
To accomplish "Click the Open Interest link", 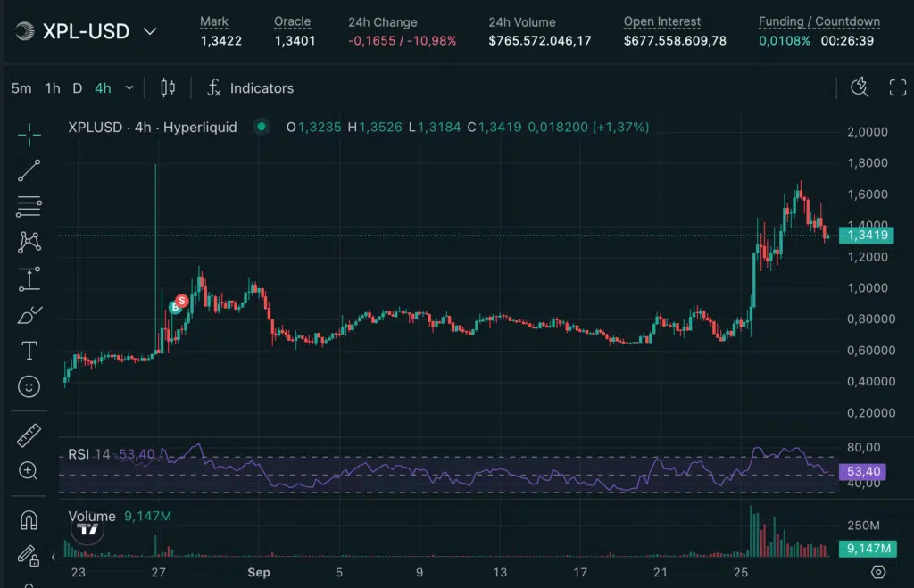I will [x=661, y=21].
